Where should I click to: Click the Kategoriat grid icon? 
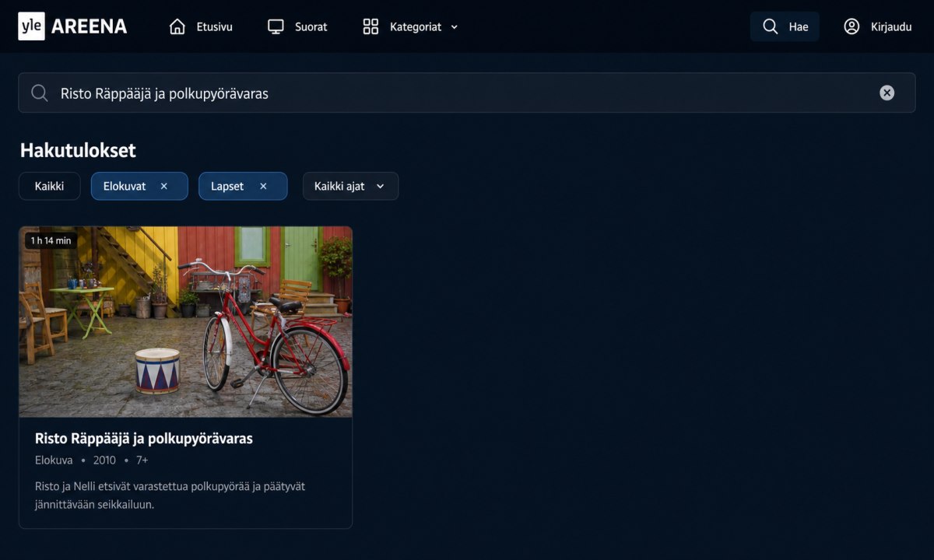click(370, 26)
